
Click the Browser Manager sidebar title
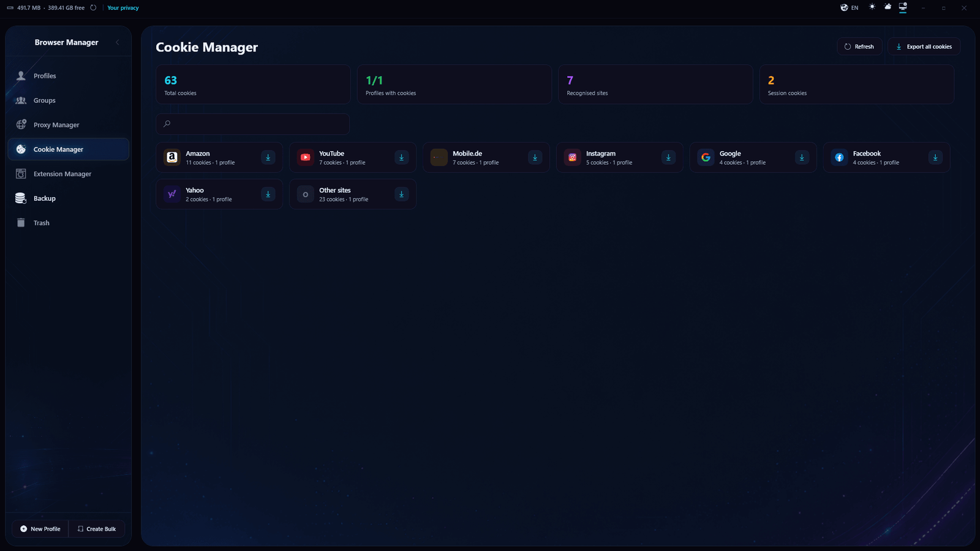(66, 42)
